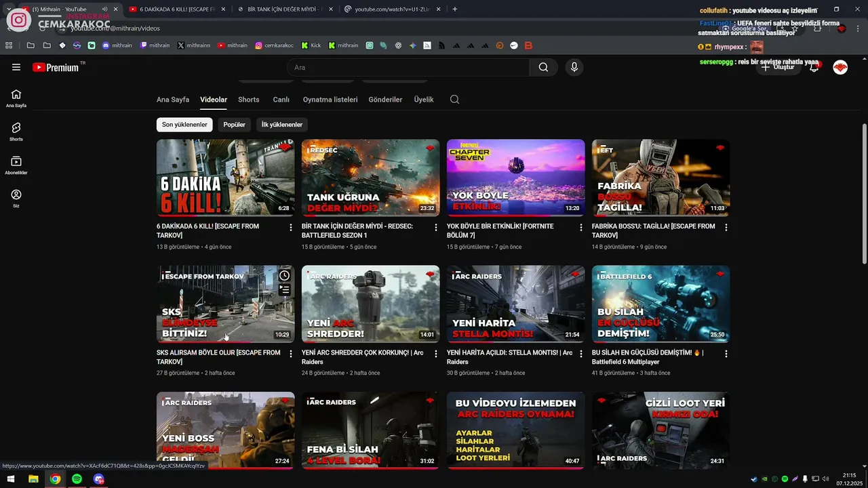Open options for FABRİKA BOSS'U TAGİLLA video
This screenshot has width=868, height=488.
tap(726, 227)
